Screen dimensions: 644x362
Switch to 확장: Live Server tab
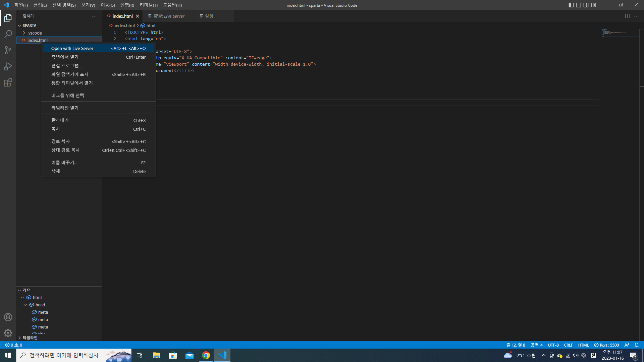point(168,16)
